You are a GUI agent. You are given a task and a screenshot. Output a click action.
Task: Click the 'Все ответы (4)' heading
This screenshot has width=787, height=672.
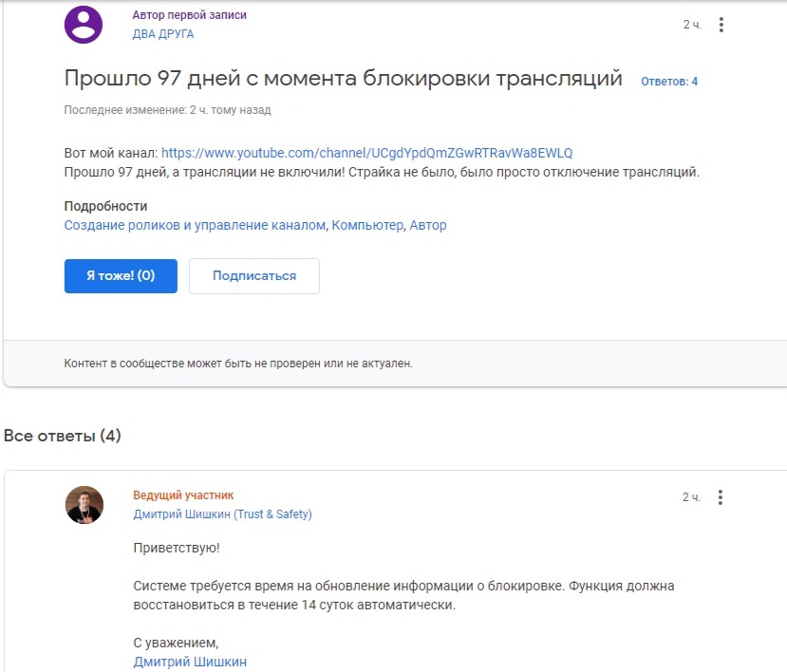click(63, 436)
